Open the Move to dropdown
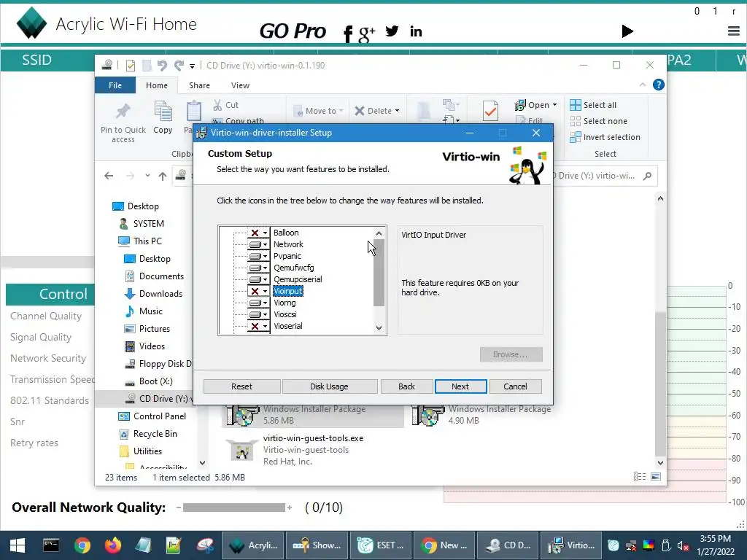Viewport: 747px width, 560px height. (x=318, y=111)
